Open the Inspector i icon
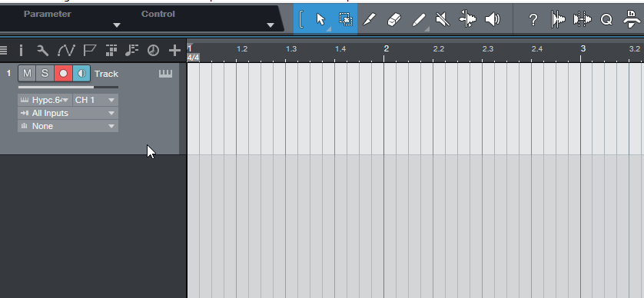Viewport: 644px width, 298px height. tap(22, 51)
